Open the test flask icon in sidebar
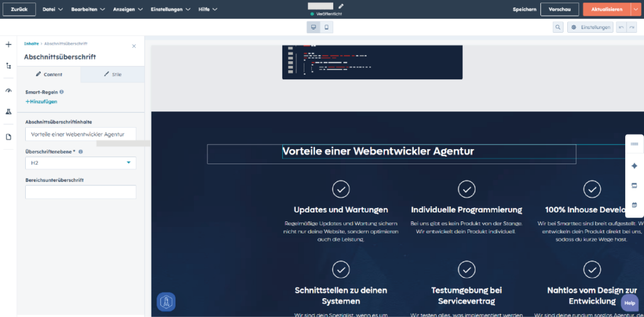The width and height of the screenshot is (644, 317). pyautogui.click(x=9, y=111)
